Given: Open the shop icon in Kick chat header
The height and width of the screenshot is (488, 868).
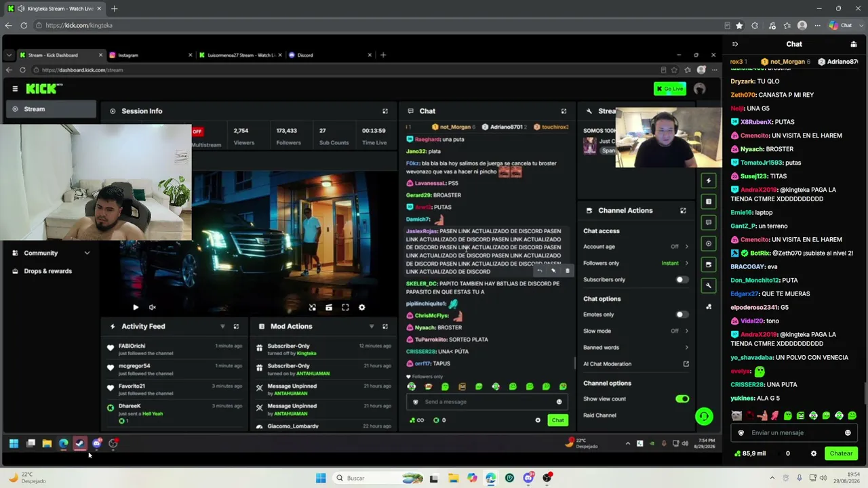Looking at the screenshot, I should coord(853,44).
